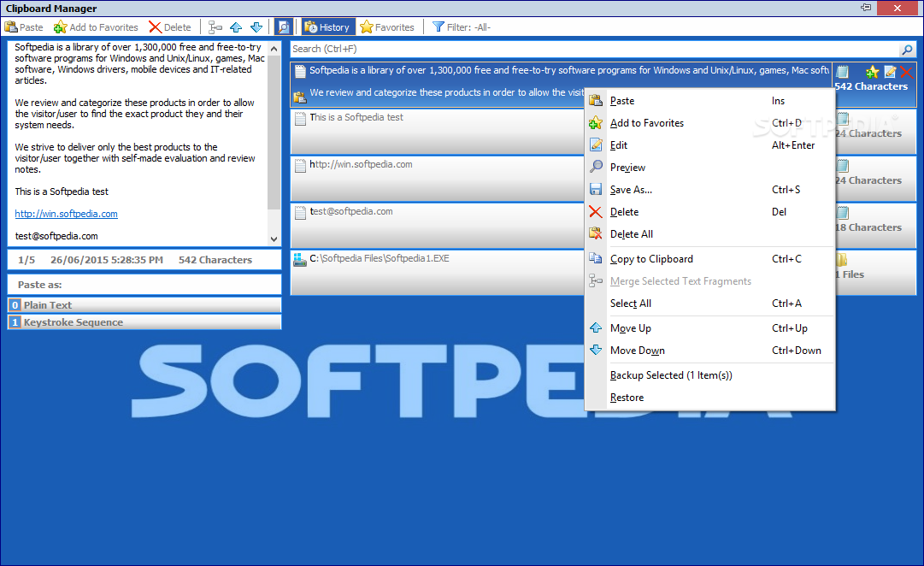The width and height of the screenshot is (924, 566).
Task: Click the preview pane scroll up arrow
Action: tap(274, 49)
